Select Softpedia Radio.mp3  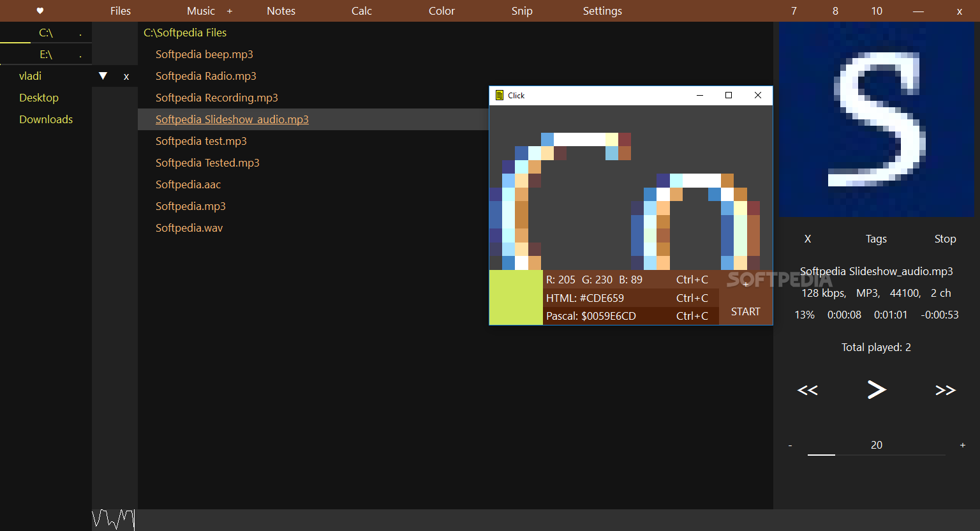pyautogui.click(x=206, y=76)
